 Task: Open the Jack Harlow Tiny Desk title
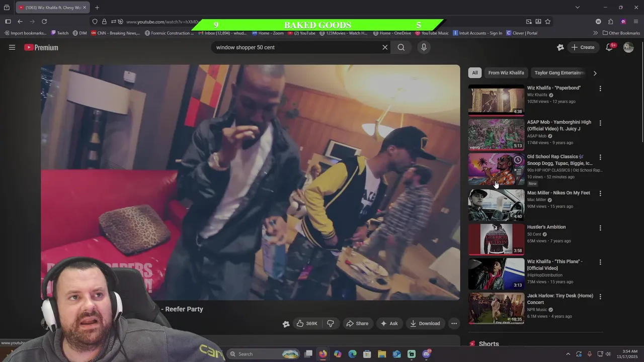click(x=560, y=299)
